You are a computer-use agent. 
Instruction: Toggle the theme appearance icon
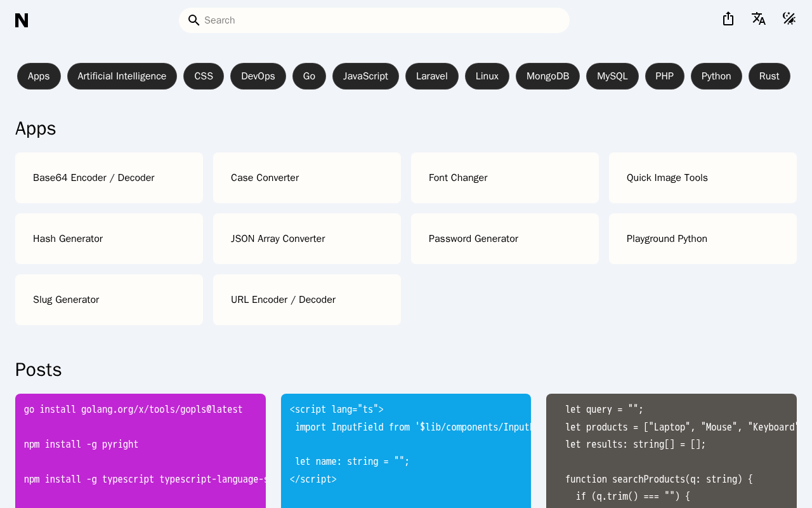pyautogui.click(x=789, y=19)
